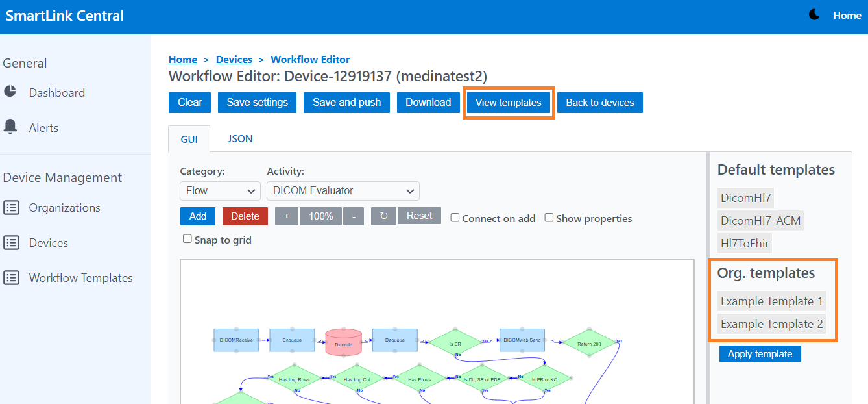
Task: Zoom in with the plus button
Action: (287, 216)
